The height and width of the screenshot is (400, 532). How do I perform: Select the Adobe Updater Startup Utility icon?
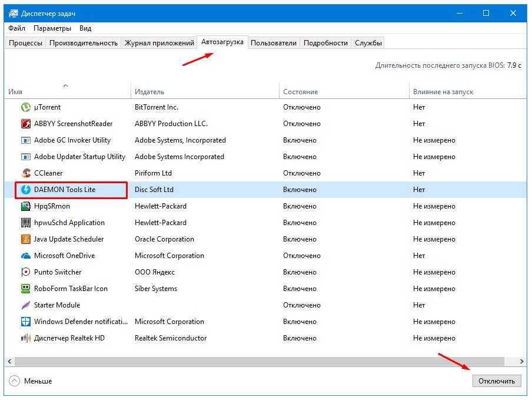(26, 157)
